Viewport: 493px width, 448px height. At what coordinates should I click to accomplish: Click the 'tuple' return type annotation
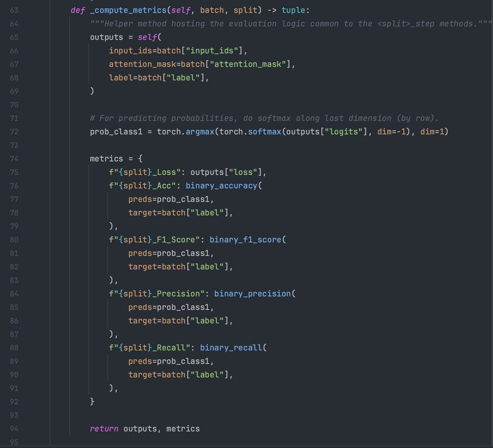pos(293,10)
